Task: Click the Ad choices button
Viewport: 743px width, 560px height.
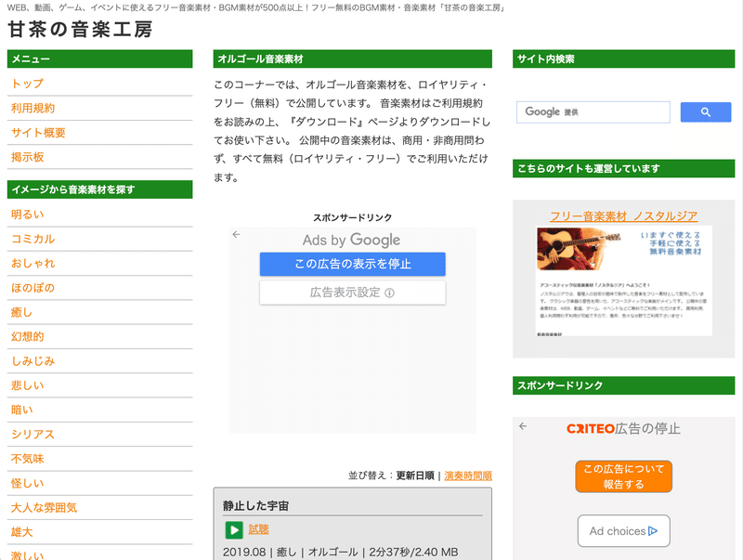Action: pyautogui.click(x=623, y=531)
